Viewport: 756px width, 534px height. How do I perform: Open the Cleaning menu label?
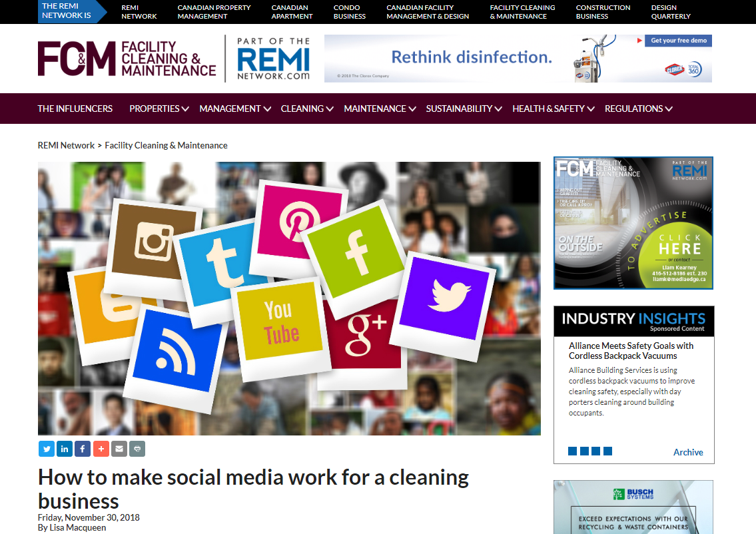click(x=302, y=109)
